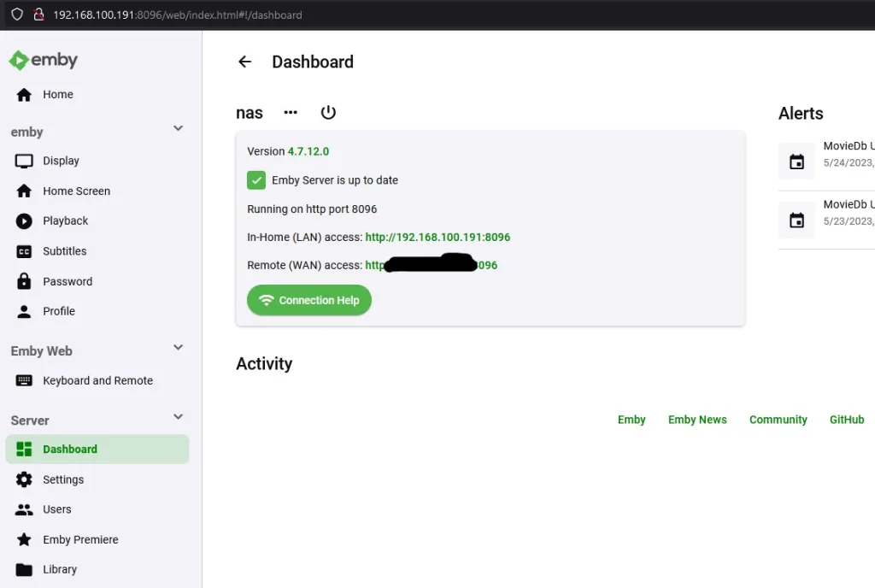The height and width of the screenshot is (588, 875).
Task: Click the calendar icon for the 5/24/2023 alert
Action: pyautogui.click(x=796, y=162)
